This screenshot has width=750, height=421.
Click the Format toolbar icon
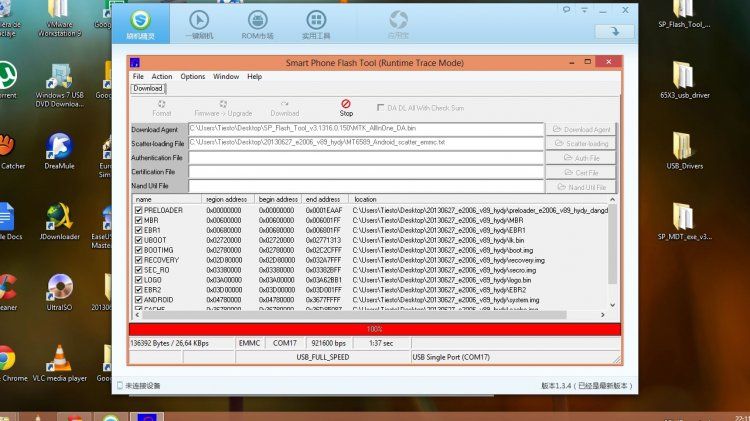tap(162, 108)
